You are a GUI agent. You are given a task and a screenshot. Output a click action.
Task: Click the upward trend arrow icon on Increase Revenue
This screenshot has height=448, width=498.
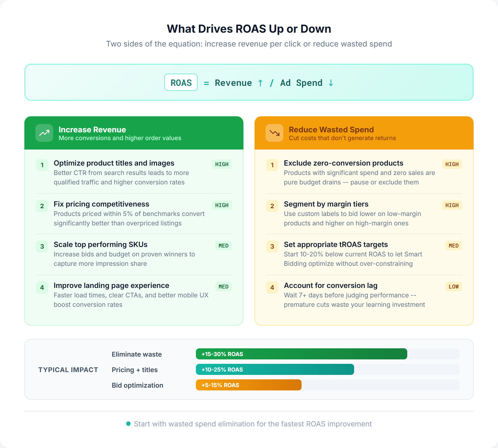(44, 133)
